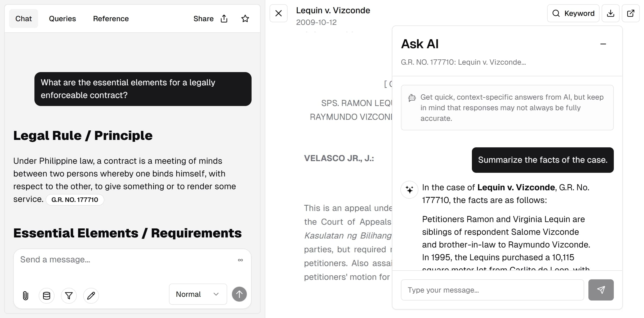Viewport: 644px width, 318px height.
Task: Send chat message with up-arrow button
Action: coord(239,294)
